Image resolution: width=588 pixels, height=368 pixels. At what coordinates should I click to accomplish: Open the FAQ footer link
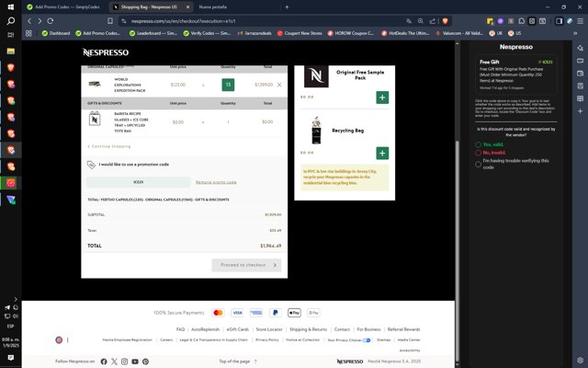coord(180,329)
